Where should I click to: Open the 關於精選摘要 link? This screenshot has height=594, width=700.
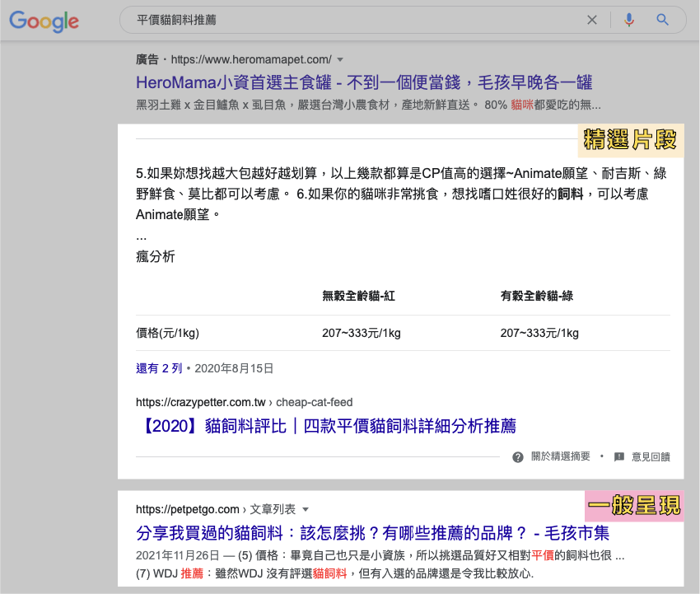click(x=560, y=456)
